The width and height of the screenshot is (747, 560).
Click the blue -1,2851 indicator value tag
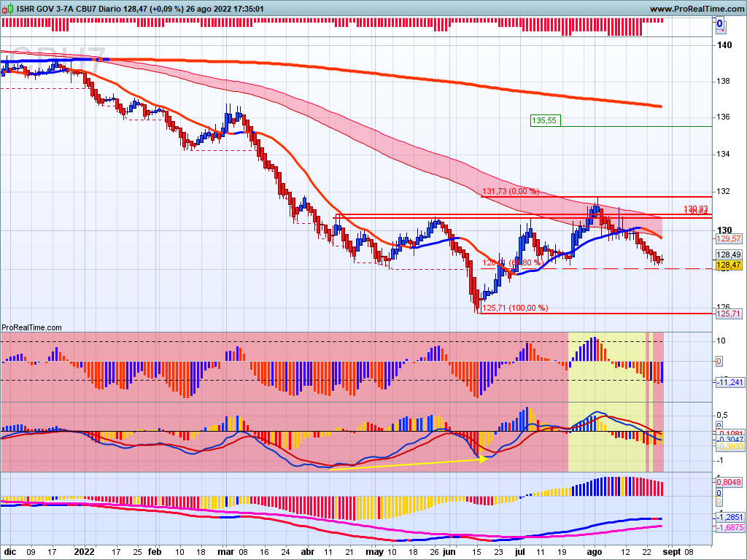tap(729, 518)
